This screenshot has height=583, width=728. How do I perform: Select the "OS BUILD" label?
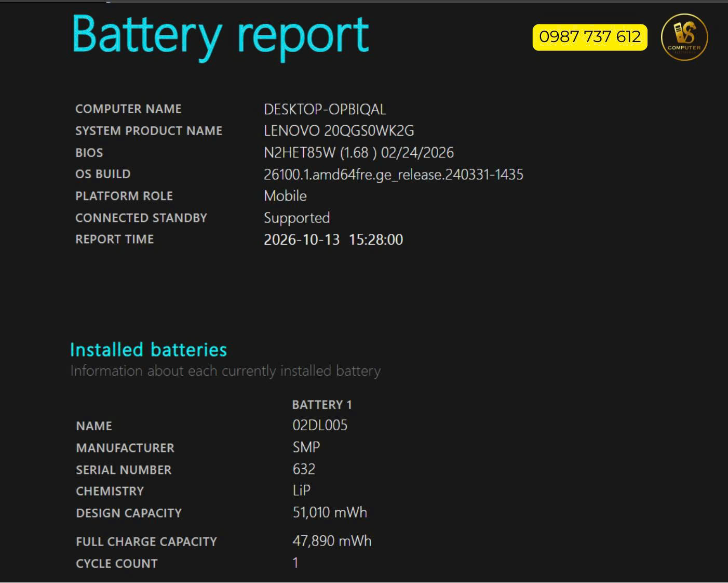click(x=103, y=174)
